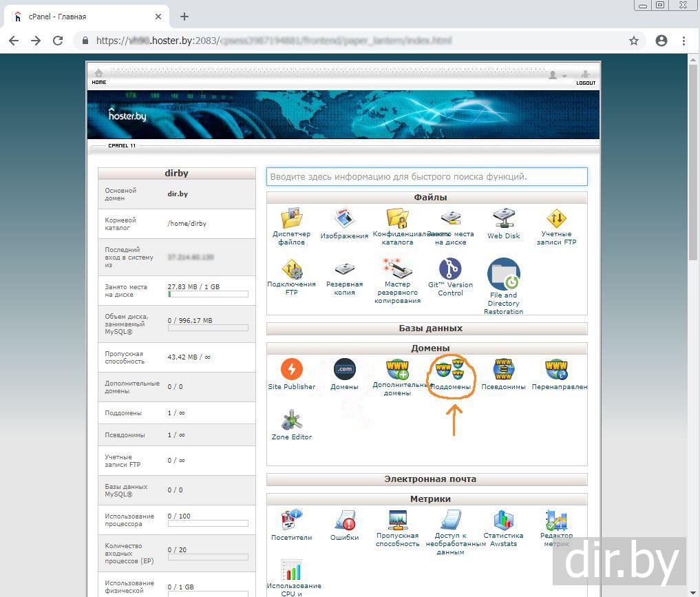This screenshot has height=597, width=700.
Task: Open Доступ к необработанным данным
Action: [x=450, y=520]
